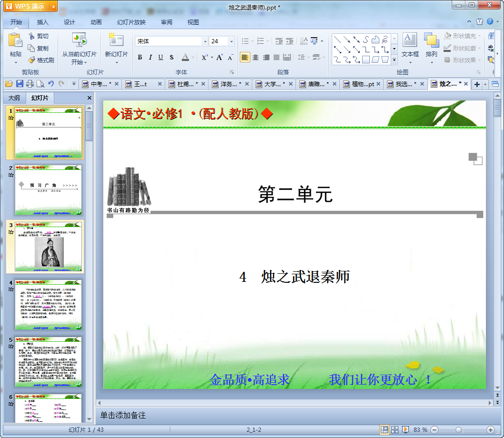Click the main editor vertical scrollbar thumb

(497, 108)
